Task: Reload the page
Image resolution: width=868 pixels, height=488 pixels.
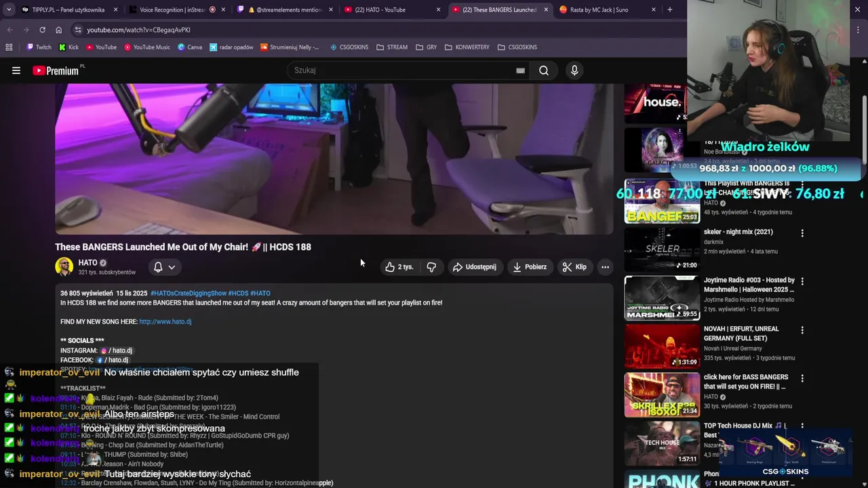Action: coord(42,30)
